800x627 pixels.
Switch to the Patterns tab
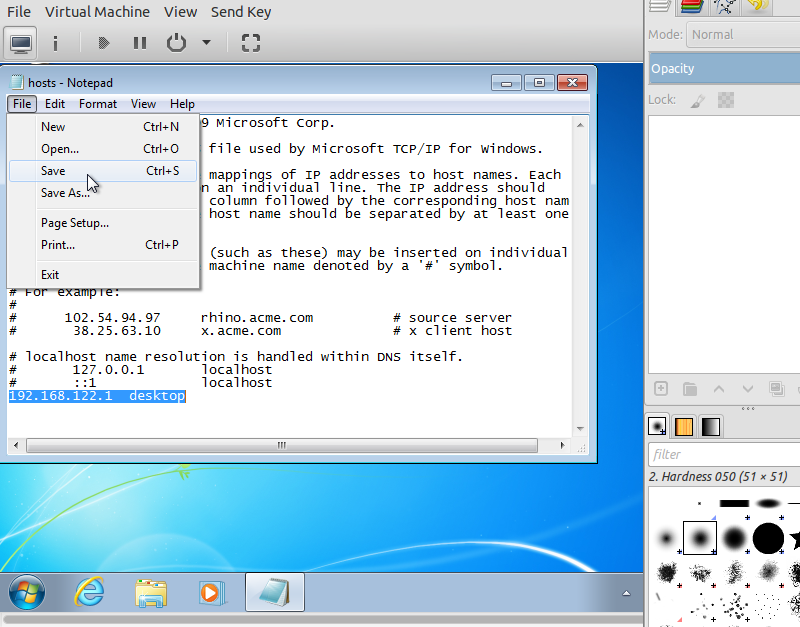click(x=684, y=426)
